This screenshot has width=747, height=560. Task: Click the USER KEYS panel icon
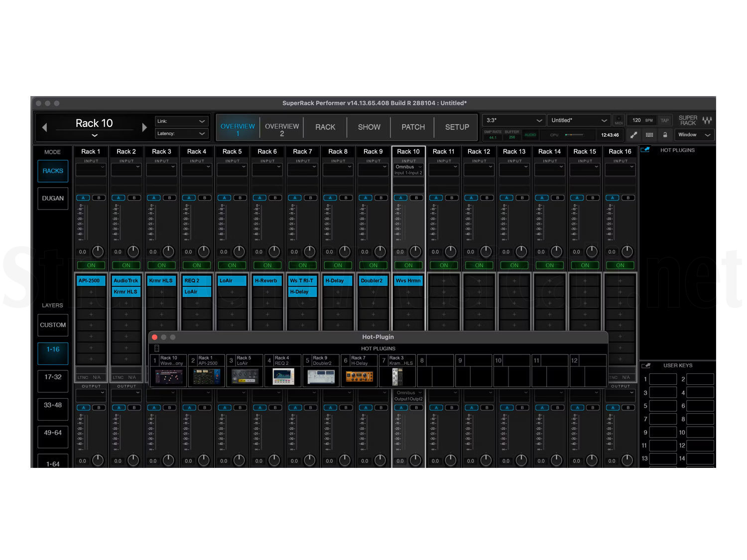coord(645,365)
